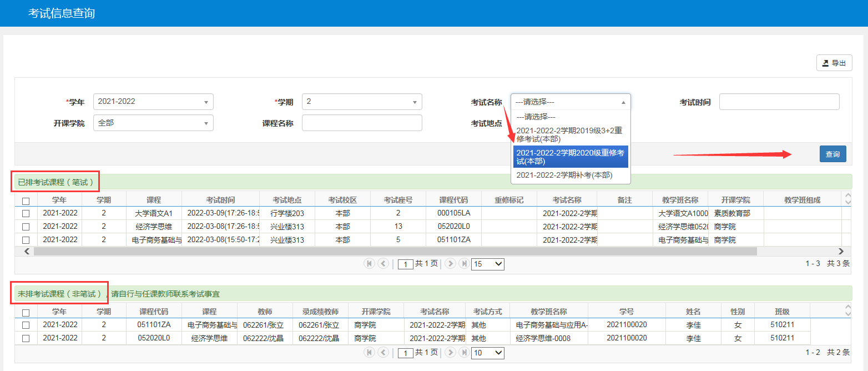The width and height of the screenshot is (868, 371).
Task: Click the first-page icon in upper pager
Action: coord(370,264)
